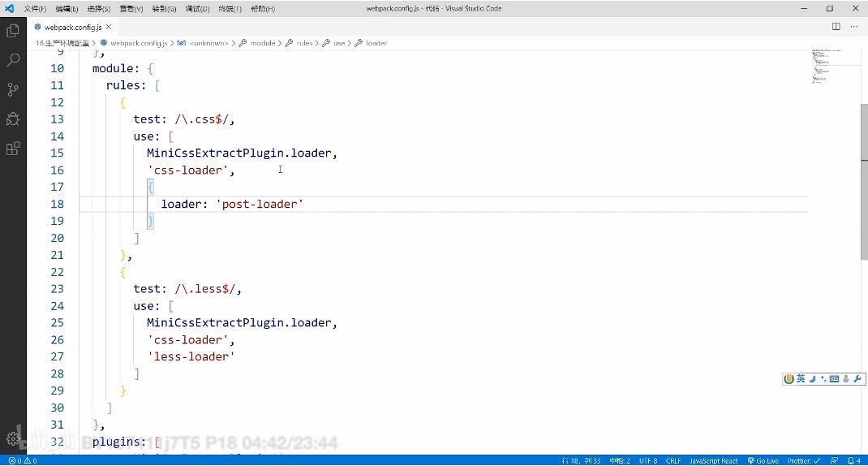Click 'css-loader' text on line 26
The height and width of the screenshot is (466, 868).
187,339
